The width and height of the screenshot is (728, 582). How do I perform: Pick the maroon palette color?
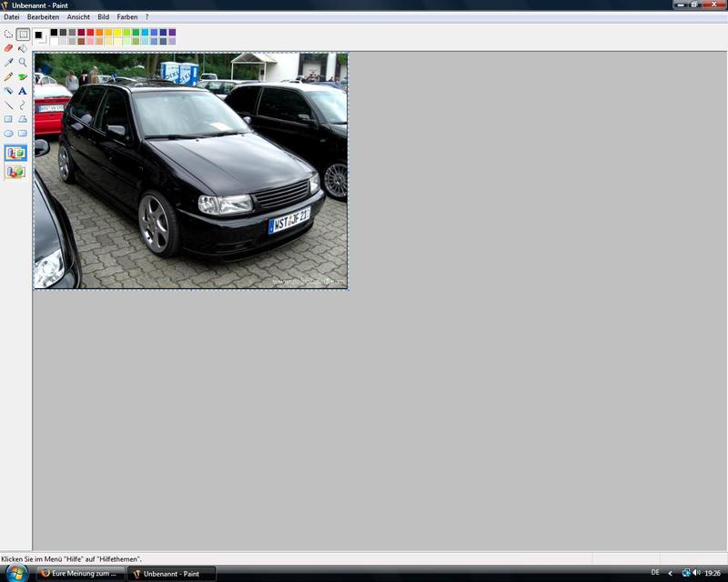tap(81, 32)
